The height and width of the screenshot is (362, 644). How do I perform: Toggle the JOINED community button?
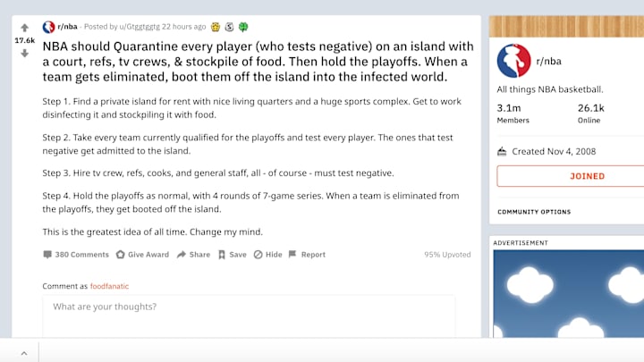click(x=571, y=176)
